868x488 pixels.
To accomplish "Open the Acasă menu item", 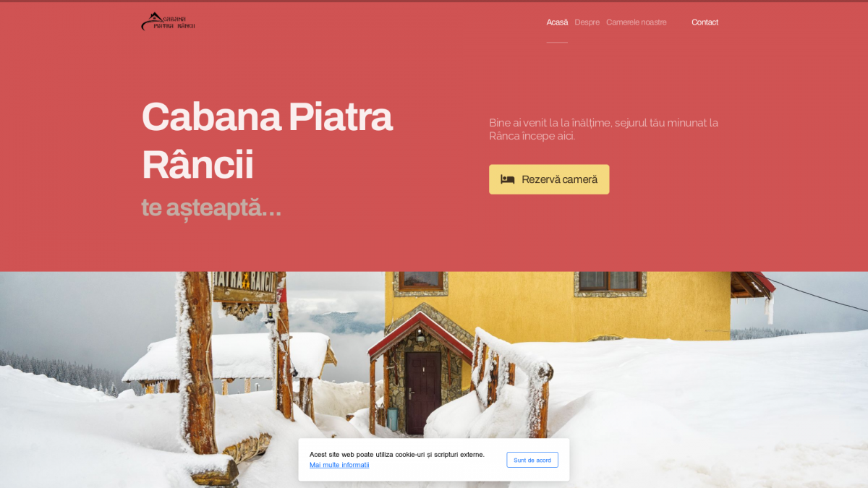I will 557,22.
